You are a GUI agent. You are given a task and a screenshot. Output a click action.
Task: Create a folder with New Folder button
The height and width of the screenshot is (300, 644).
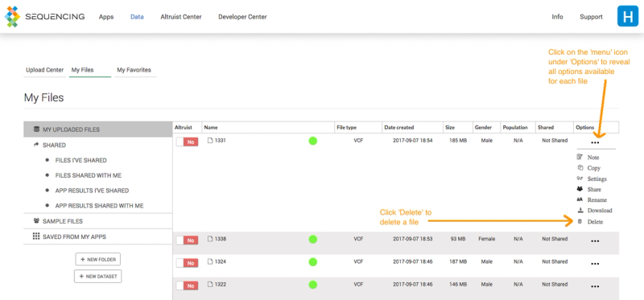tap(97, 259)
